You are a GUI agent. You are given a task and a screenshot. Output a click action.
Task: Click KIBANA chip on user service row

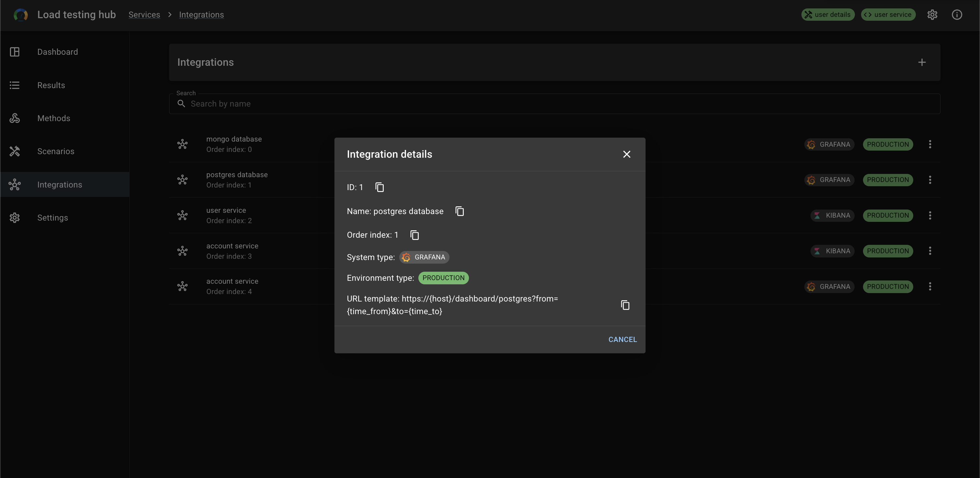coord(833,215)
